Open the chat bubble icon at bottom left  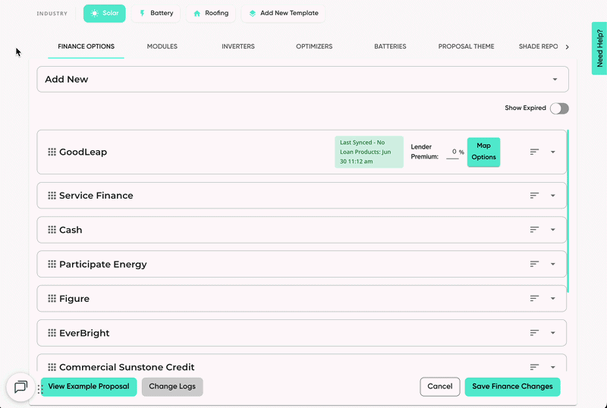[x=21, y=387]
